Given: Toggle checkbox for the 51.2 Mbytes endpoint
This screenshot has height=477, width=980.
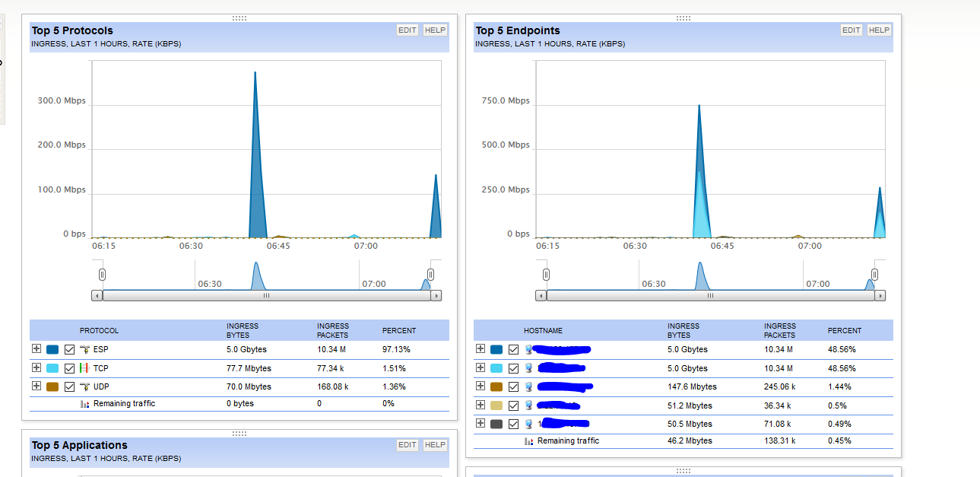Looking at the screenshot, I should pos(513,405).
